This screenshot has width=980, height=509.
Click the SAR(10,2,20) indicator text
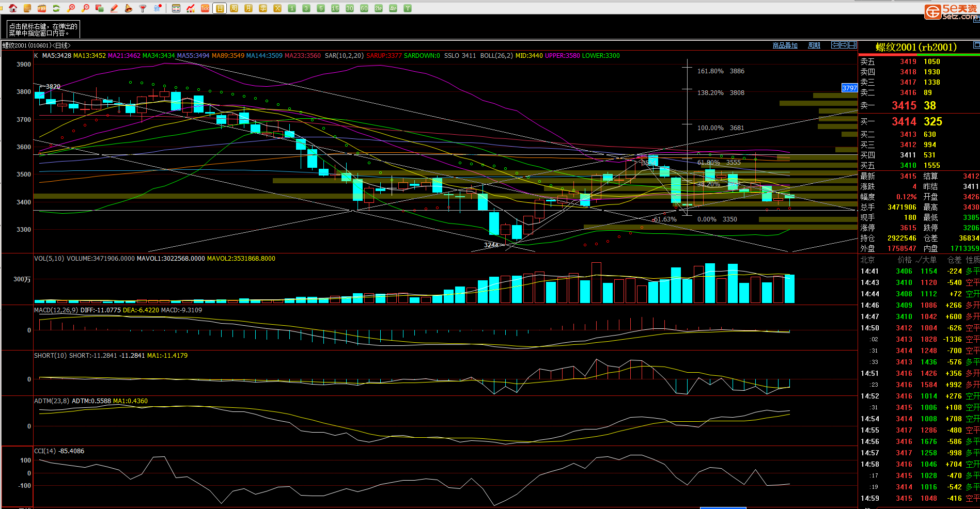[344, 56]
